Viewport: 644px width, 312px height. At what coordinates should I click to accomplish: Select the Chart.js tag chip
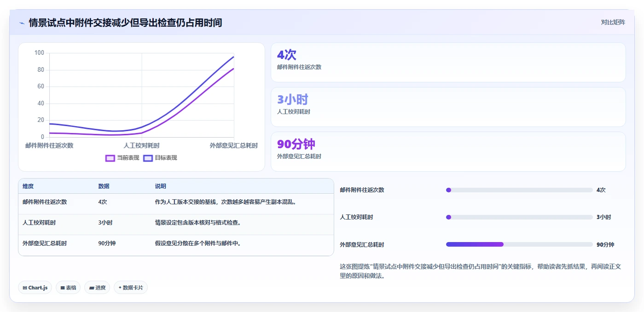click(35, 288)
